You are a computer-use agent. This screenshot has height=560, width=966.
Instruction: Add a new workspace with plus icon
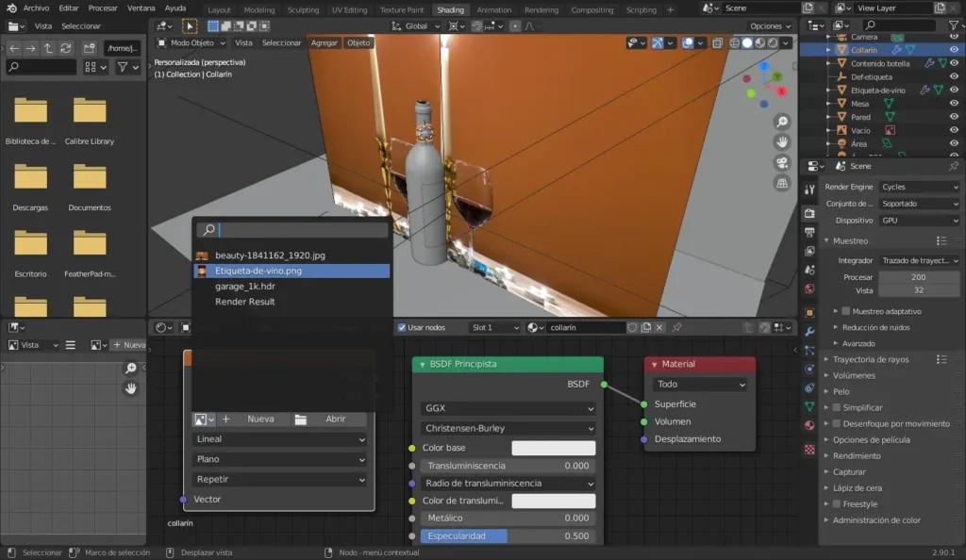(x=671, y=9)
